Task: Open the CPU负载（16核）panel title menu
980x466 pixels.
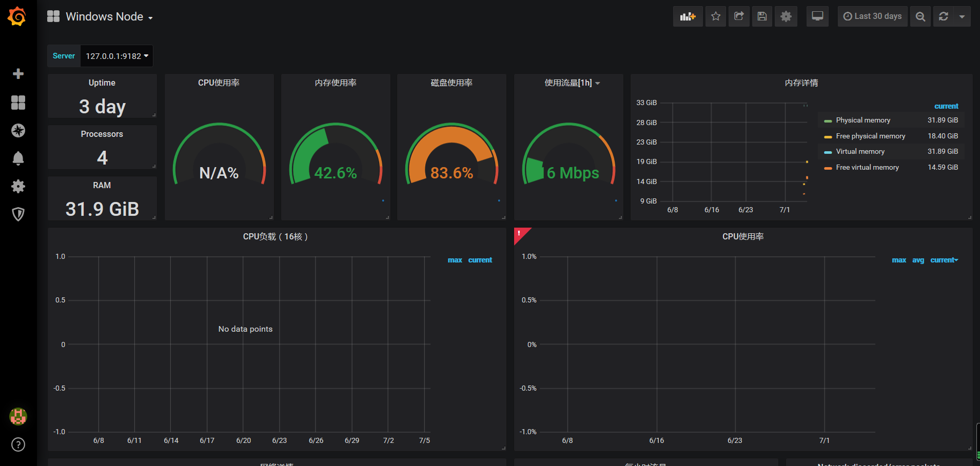Action: point(275,236)
